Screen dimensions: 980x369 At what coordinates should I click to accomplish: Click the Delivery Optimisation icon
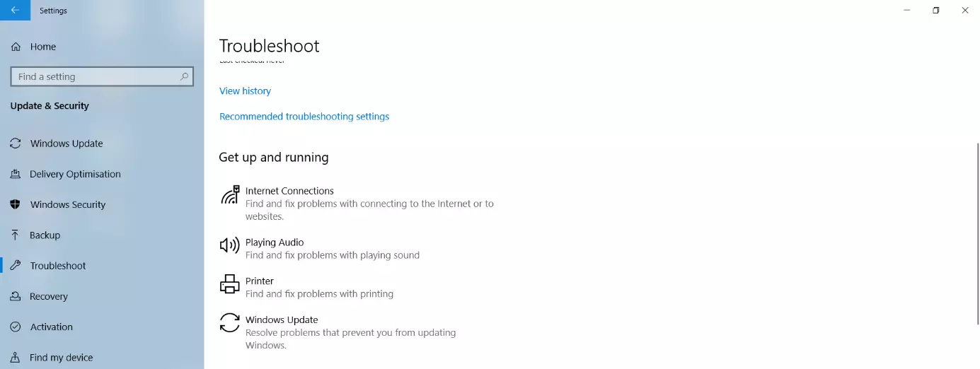[16, 174]
